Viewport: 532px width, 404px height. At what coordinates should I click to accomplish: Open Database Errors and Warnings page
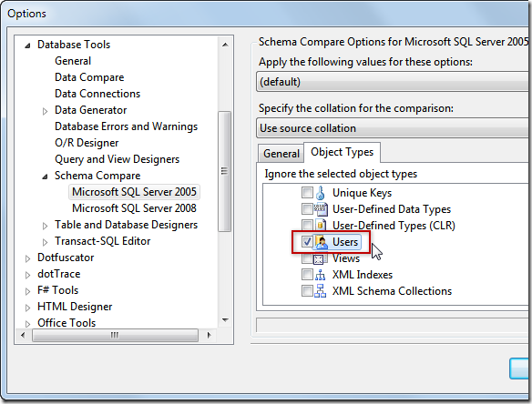(x=126, y=126)
